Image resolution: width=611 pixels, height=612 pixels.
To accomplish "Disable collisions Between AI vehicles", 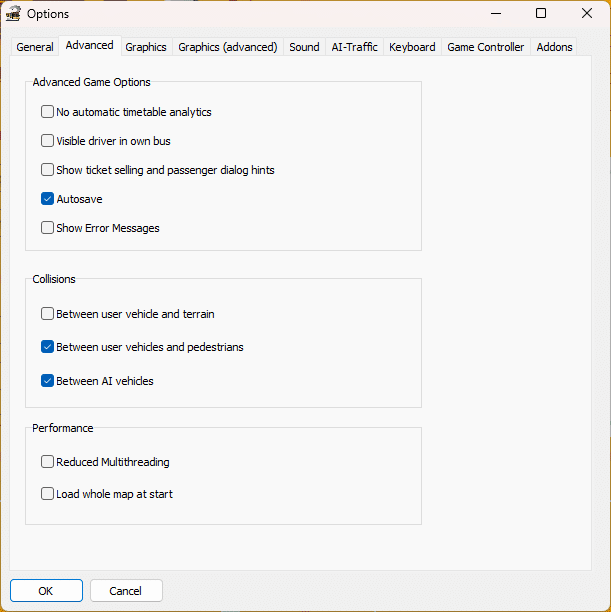I will point(48,381).
